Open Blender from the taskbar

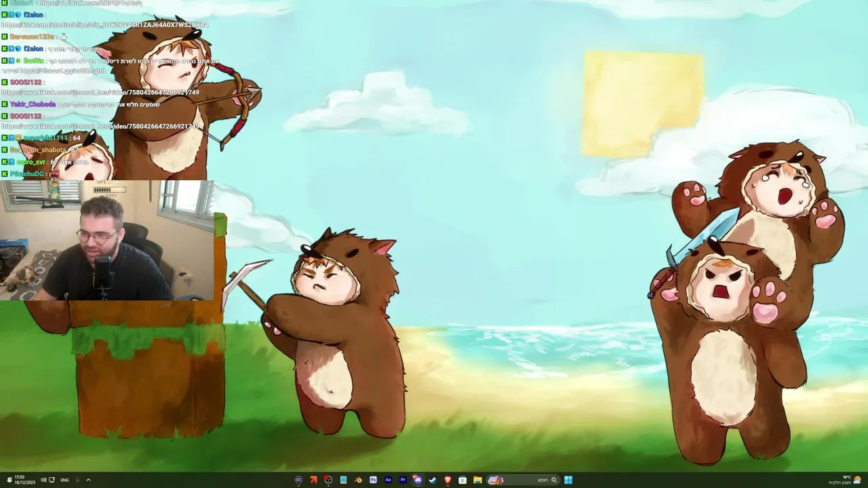pyautogui.click(x=358, y=480)
